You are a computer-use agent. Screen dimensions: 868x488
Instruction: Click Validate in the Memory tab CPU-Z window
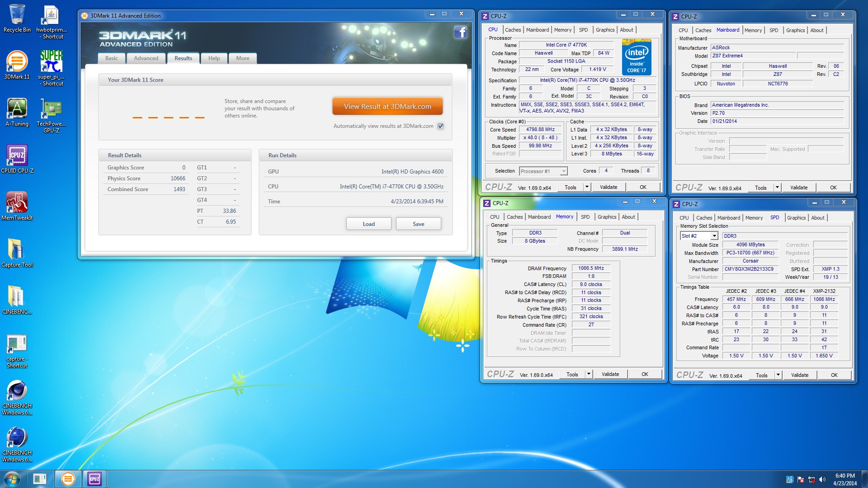pyautogui.click(x=610, y=374)
